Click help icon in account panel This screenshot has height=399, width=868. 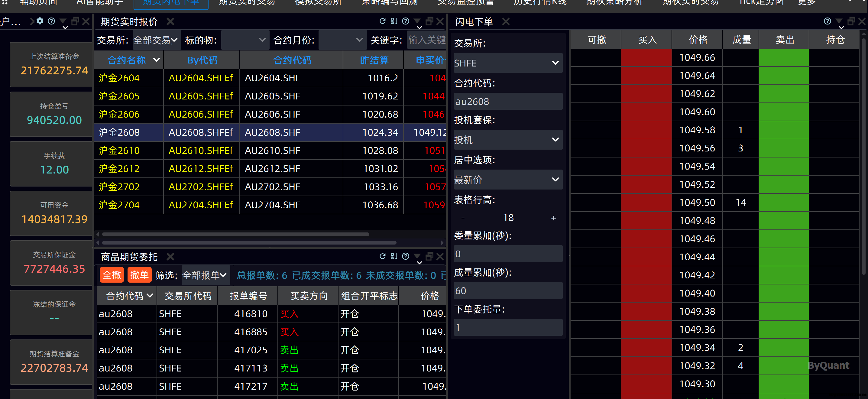pyautogui.click(x=51, y=21)
